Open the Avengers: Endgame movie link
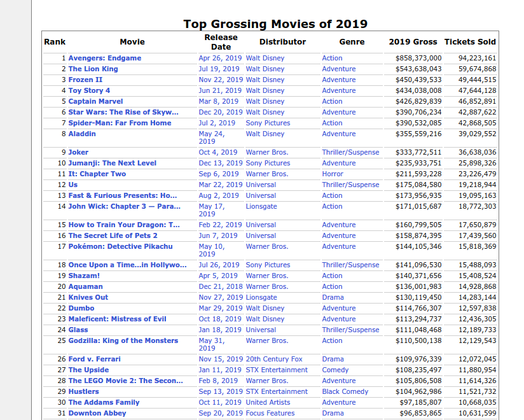524x420 pixels. (104, 58)
